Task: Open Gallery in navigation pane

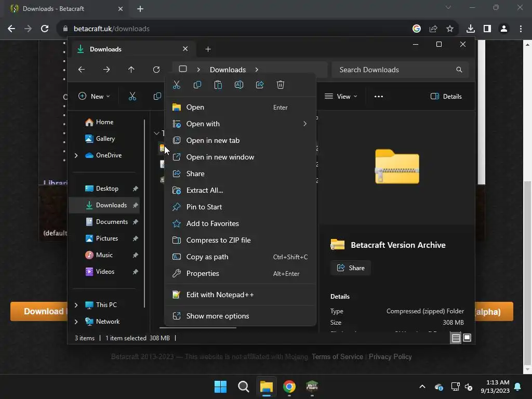Action: pos(104,139)
